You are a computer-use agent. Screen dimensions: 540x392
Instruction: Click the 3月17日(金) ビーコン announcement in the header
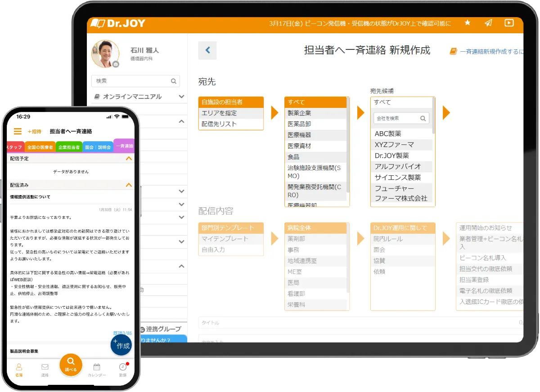click(360, 23)
